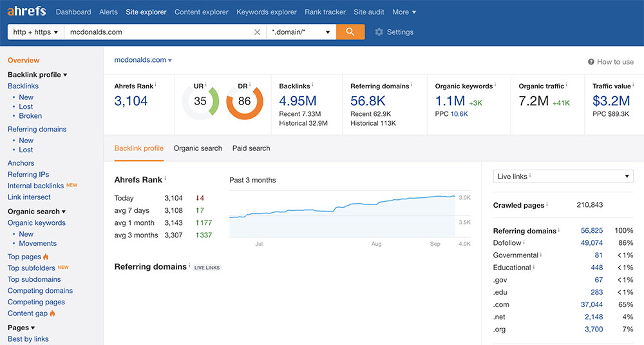This screenshot has width=644, height=345.
Task: Open the More menu in top navigation
Action: coord(404,12)
